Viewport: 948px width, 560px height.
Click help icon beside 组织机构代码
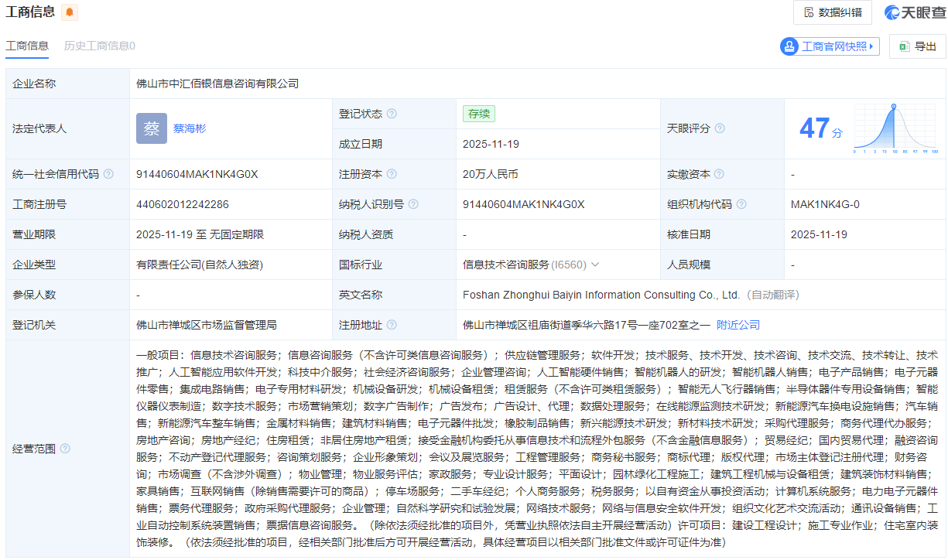tap(741, 204)
